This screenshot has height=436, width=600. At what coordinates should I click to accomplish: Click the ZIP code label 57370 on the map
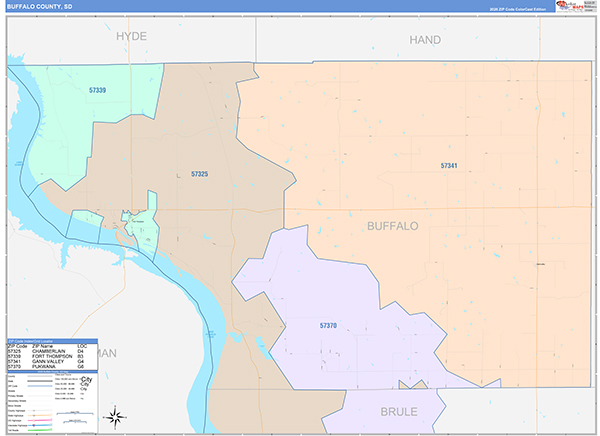(328, 326)
